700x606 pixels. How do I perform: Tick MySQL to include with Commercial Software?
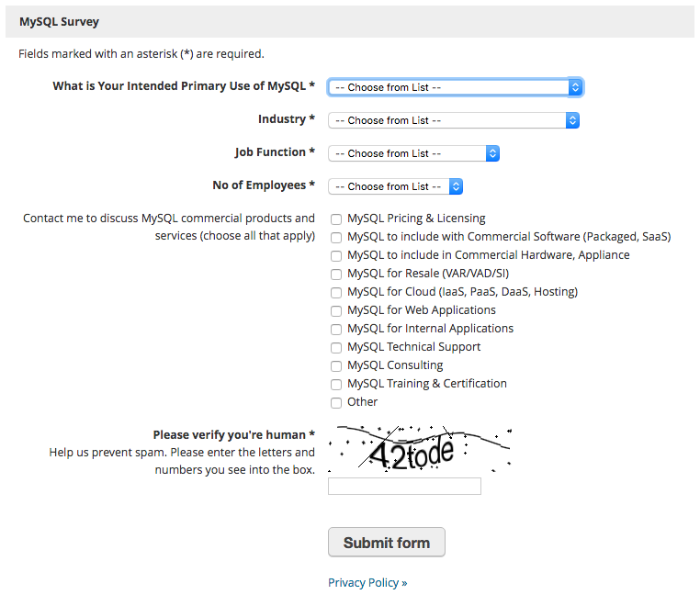click(336, 238)
